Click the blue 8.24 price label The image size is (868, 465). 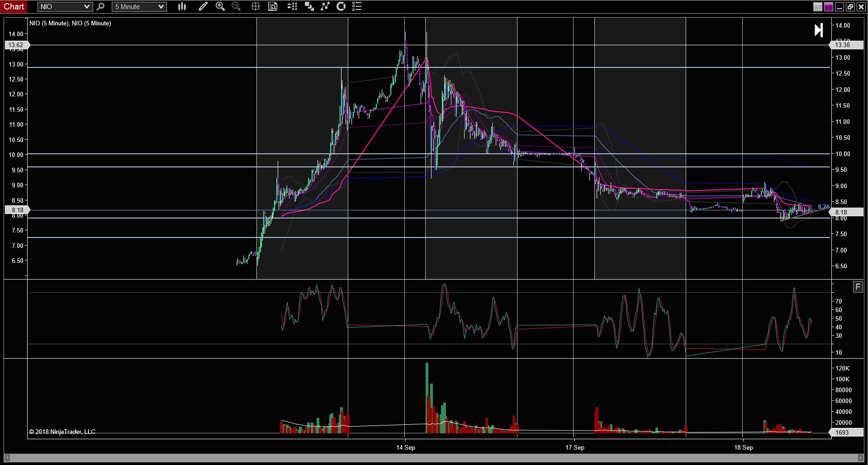[823, 207]
